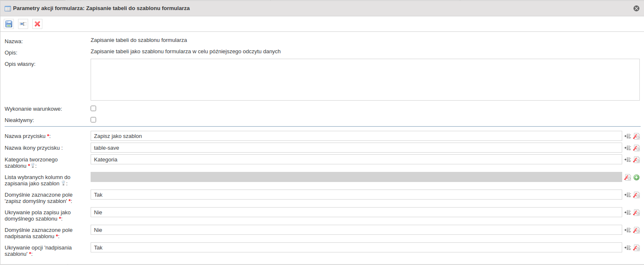Image resolution: width=644 pixels, height=265 pixels.
Task: Click the green plus icon to add a column
Action: coord(636,177)
